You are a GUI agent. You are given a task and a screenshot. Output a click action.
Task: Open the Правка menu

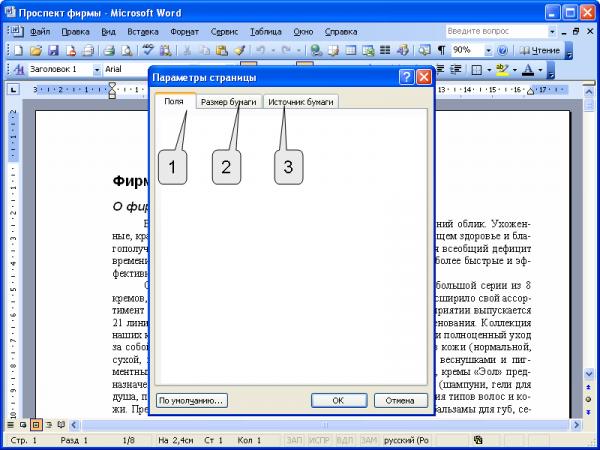point(75,32)
